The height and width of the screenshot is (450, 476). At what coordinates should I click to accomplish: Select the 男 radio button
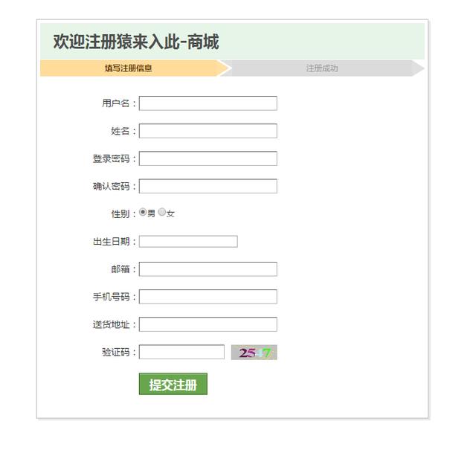point(143,212)
